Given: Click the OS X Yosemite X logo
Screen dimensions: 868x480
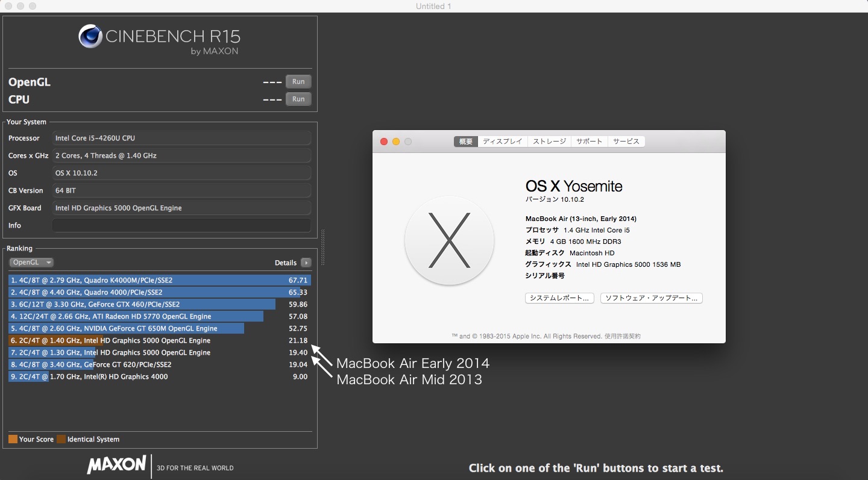Looking at the screenshot, I should 450,241.
